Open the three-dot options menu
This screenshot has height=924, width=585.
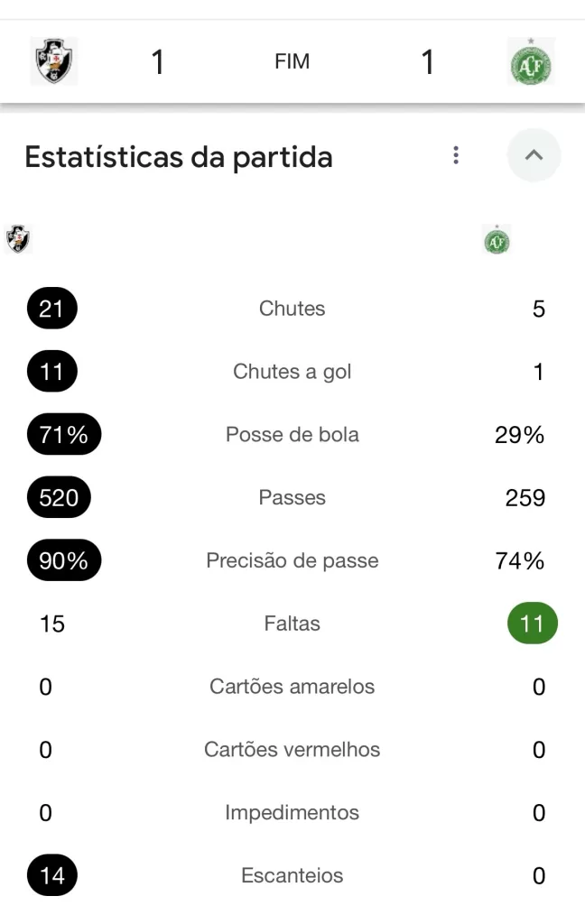tap(456, 155)
